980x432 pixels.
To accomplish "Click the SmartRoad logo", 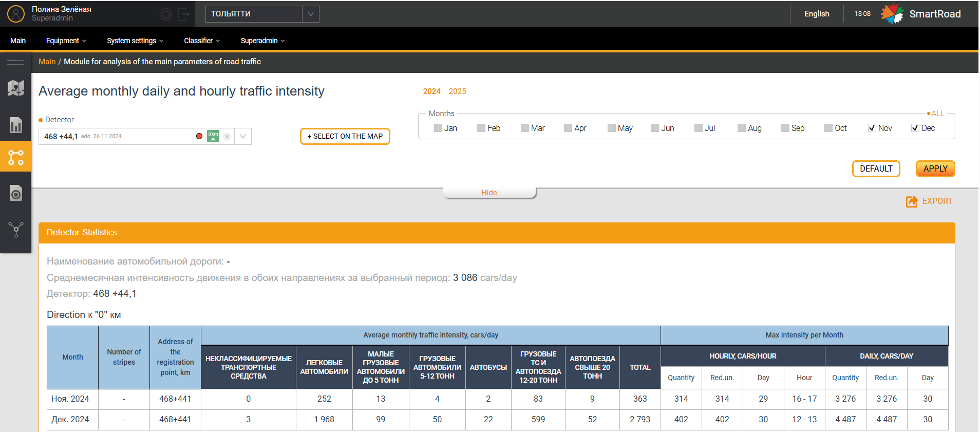I will (x=921, y=14).
